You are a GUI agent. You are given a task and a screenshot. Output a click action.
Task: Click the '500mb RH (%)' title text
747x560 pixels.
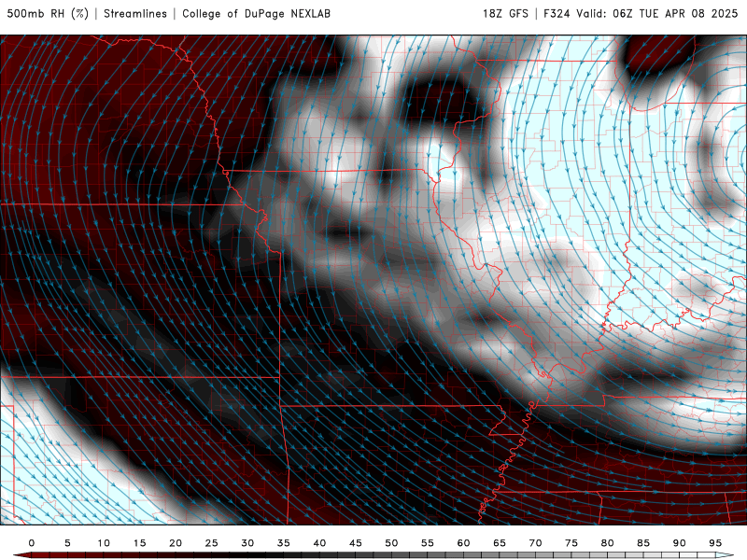pyautogui.click(x=48, y=13)
